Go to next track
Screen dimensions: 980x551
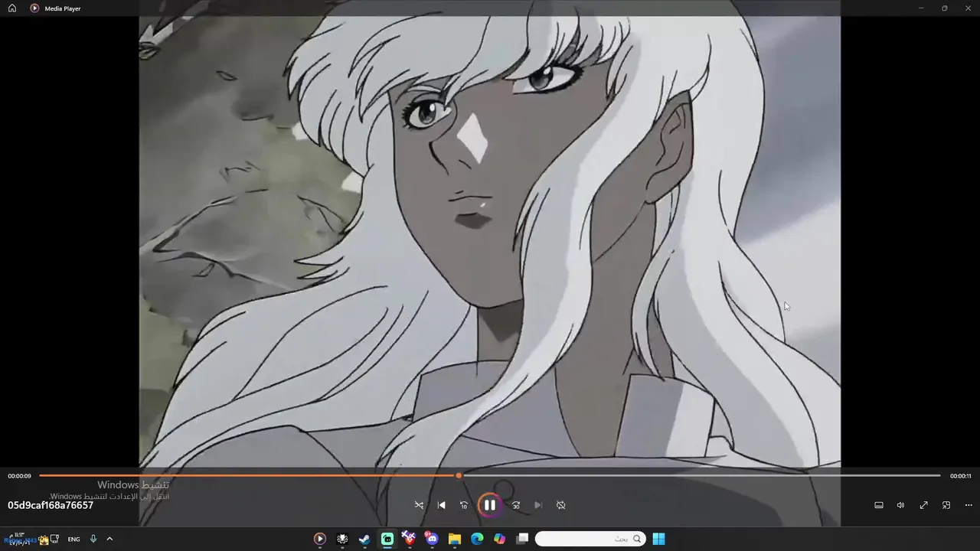(538, 505)
